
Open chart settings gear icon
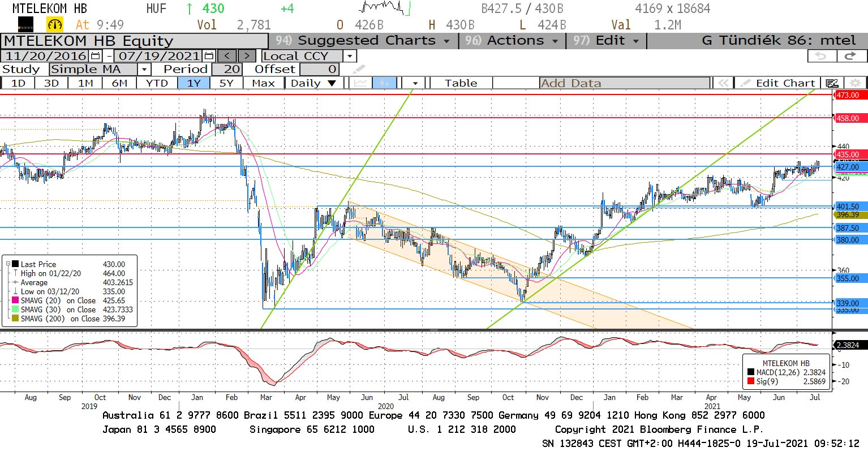(856, 83)
